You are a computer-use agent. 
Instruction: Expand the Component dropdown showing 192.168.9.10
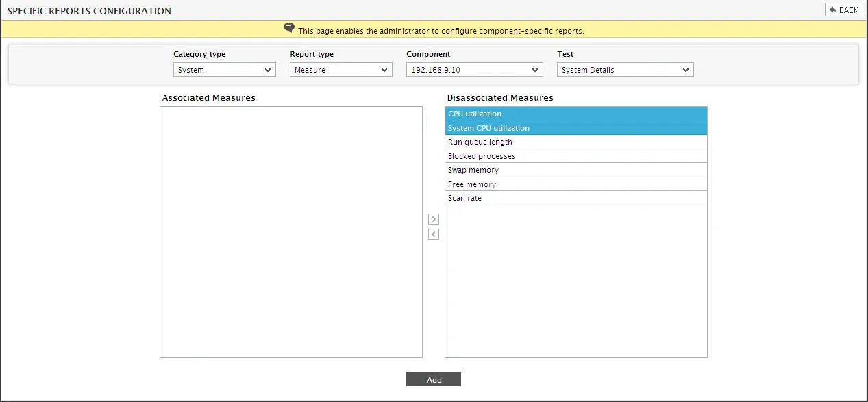coord(475,70)
